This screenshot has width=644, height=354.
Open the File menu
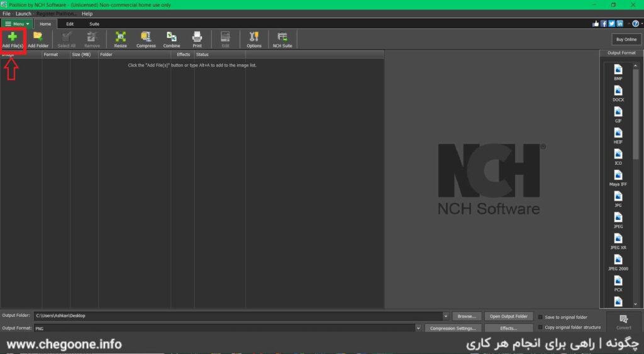tap(6, 14)
